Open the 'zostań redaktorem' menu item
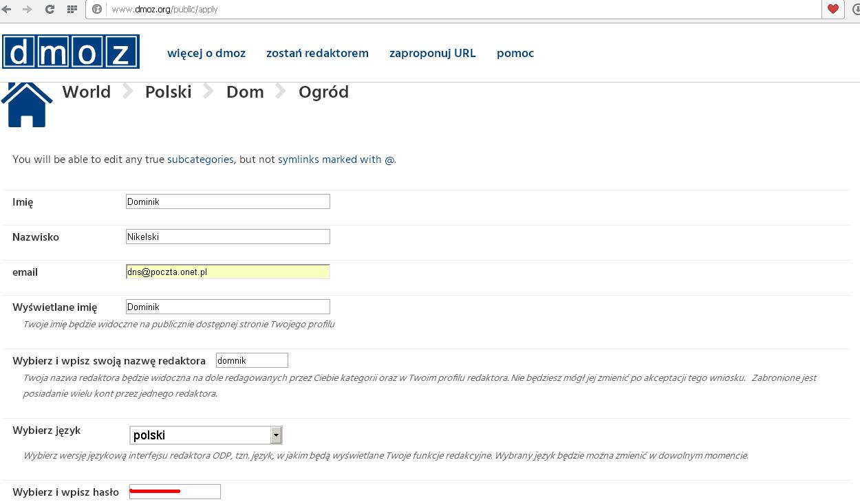860x504 pixels. [317, 53]
